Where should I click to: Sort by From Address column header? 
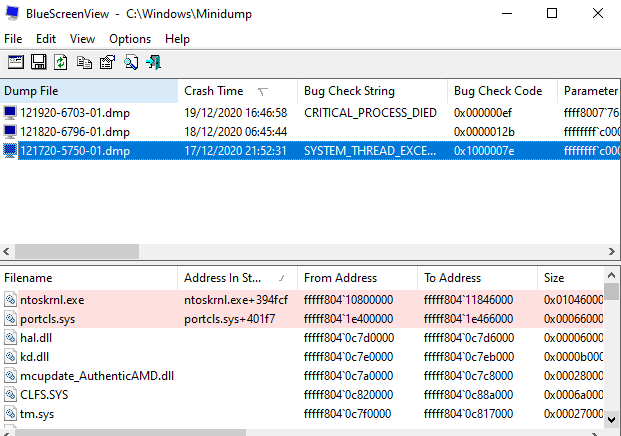pyautogui.click(x=358, y=278)
